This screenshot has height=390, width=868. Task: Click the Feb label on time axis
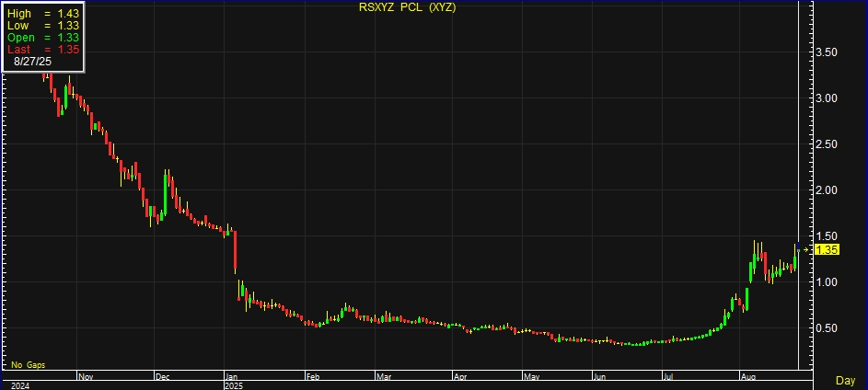tap(313, 377)
